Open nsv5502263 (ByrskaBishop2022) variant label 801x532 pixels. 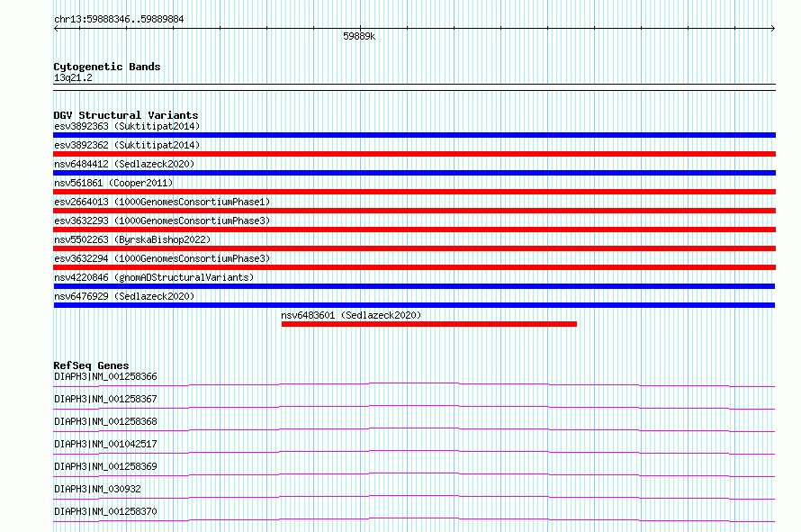click(x=132, y=239)
